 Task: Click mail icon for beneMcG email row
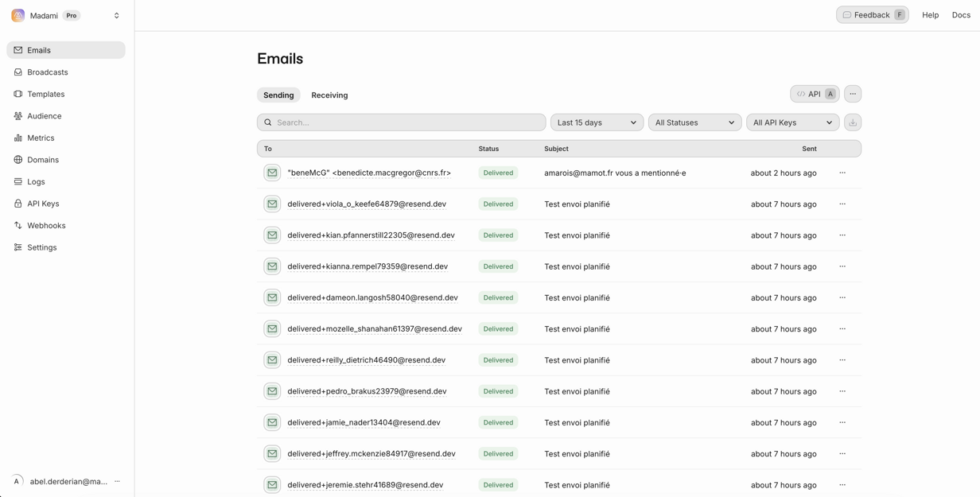tap(272, 173)
